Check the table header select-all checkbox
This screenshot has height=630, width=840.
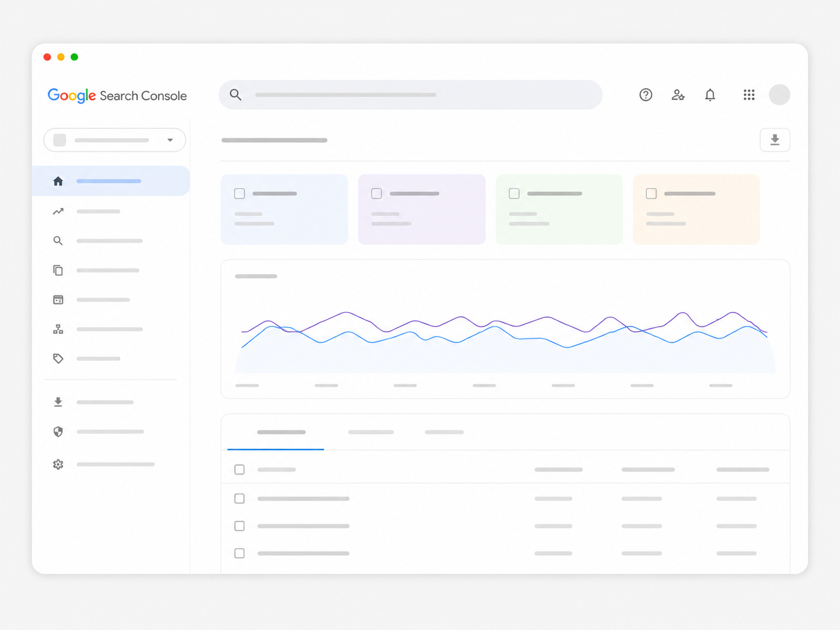(x=240, y=469)
